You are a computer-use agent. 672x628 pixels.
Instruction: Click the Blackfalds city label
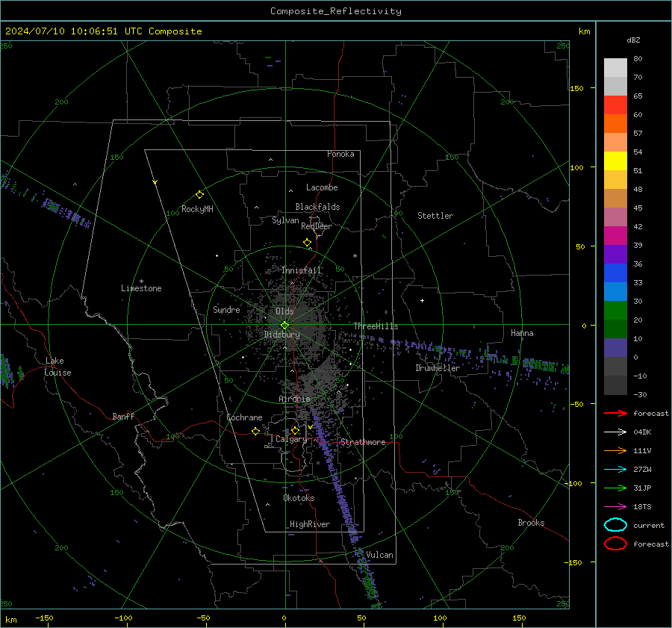(x=317, y=207)
